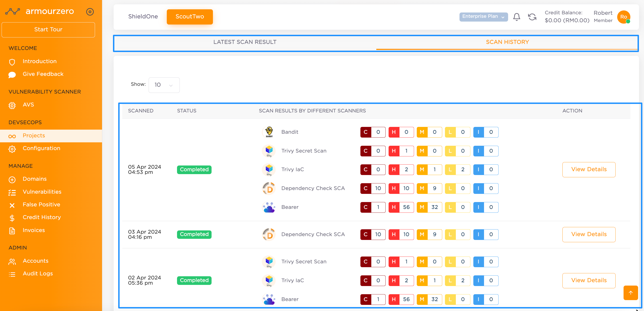Open Robert's profile avatar
The height and width of the screenshot is (311, 644).
click(624, 17)
